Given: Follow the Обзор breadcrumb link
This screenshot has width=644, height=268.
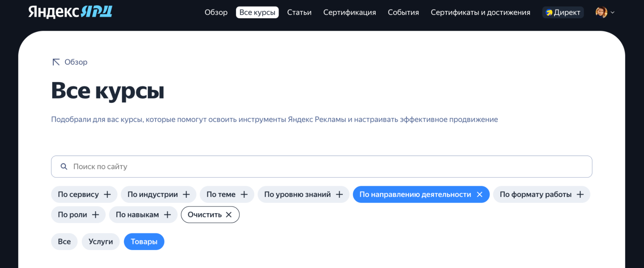Looking at the screenshot, I should [x=76, y=62].
